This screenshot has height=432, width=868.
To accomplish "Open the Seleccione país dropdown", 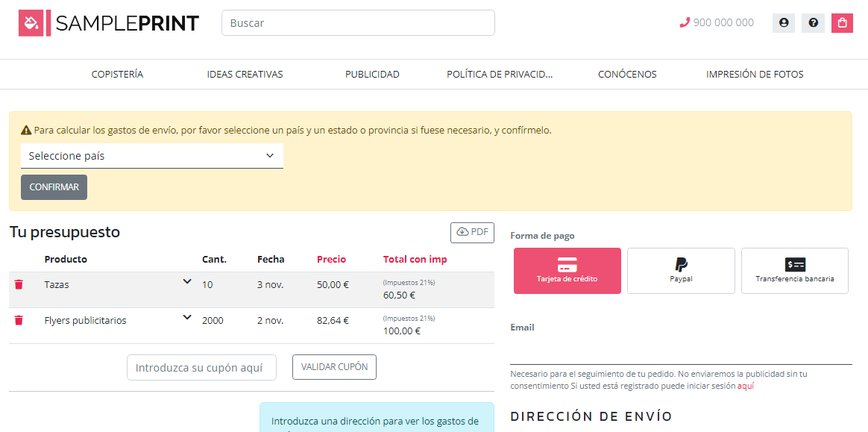I will [x=152, y=156].
